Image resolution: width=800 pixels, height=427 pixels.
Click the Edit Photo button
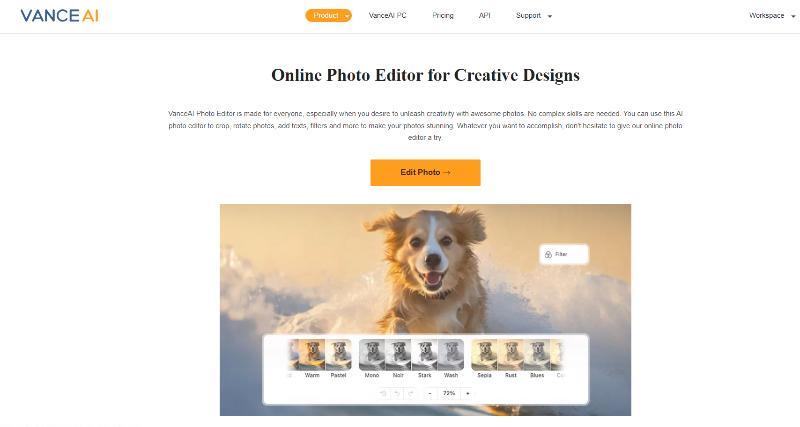pyautogui.click(x=425, y=172)
